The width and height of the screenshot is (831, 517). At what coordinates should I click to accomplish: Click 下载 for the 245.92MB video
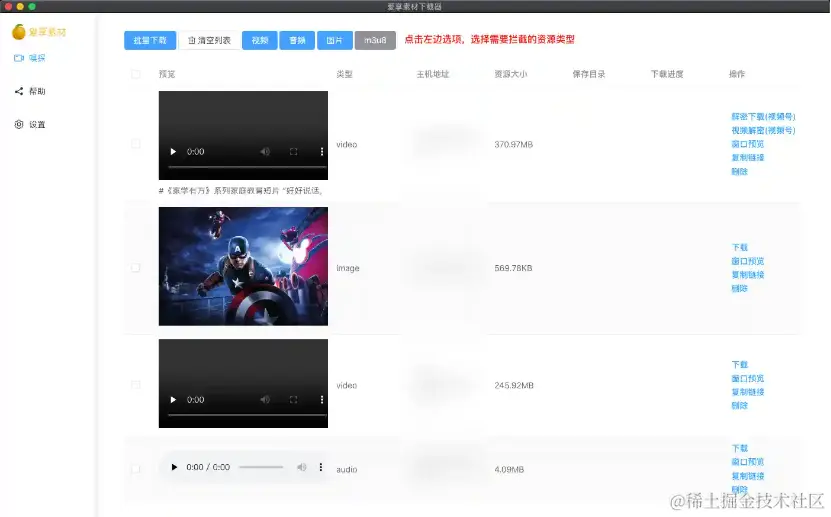tap(739, 364)
